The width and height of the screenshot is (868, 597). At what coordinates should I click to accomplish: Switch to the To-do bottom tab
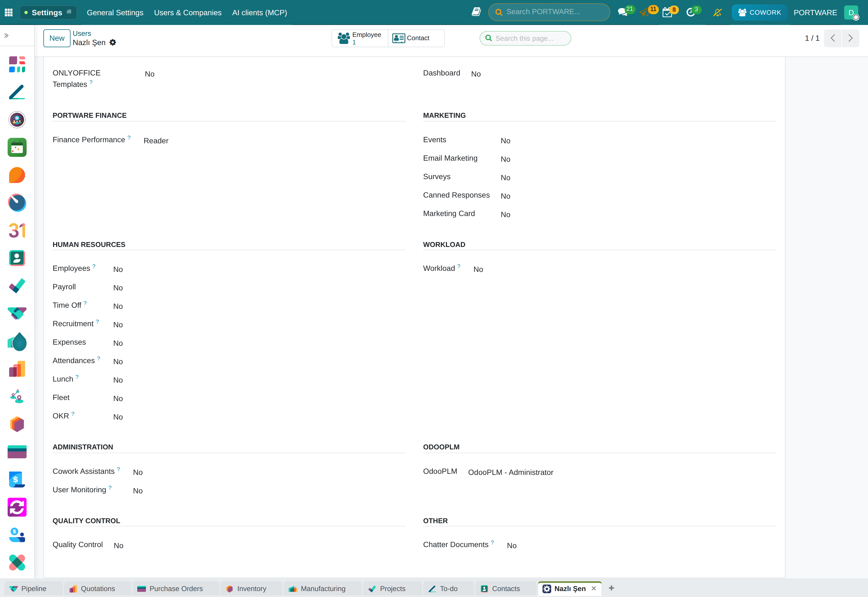point(449,588)
